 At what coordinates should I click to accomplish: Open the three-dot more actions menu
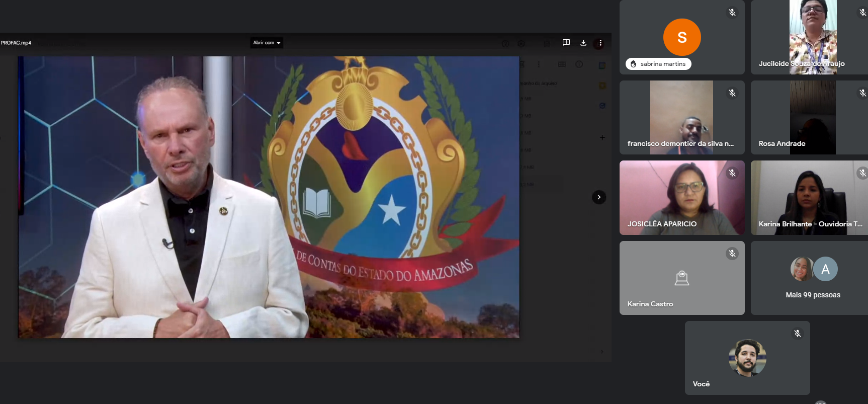click(600, 43)
